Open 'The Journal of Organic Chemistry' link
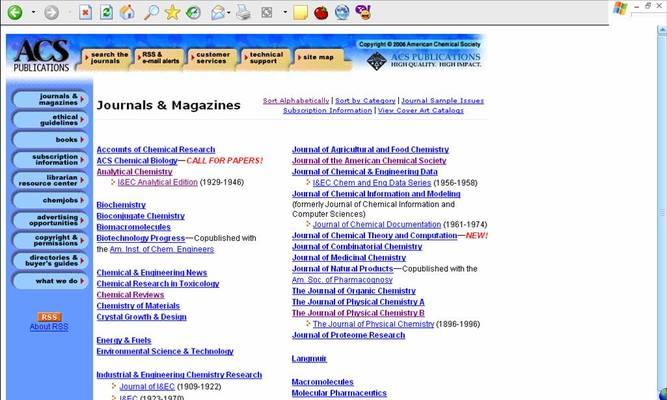 (354, 291)
